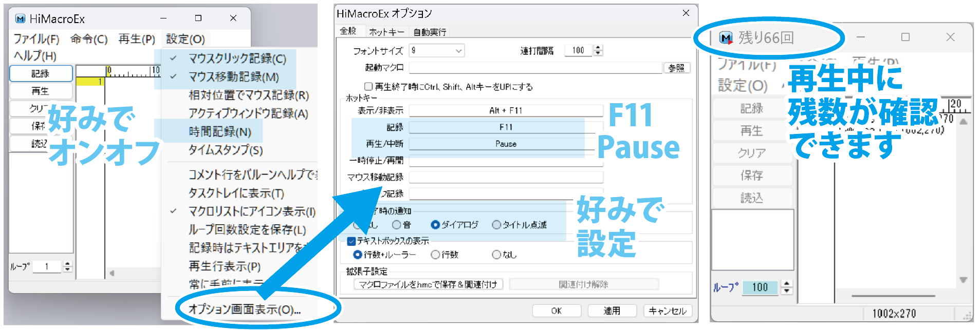Screen dimensions: 980x330
Task: Click 関連付け解除 button
Action: [584, 284]
